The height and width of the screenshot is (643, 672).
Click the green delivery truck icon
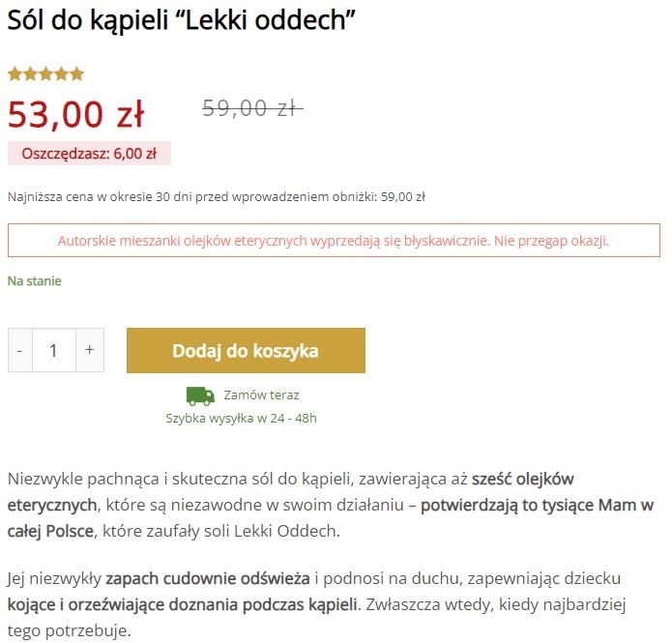(200, 395)
